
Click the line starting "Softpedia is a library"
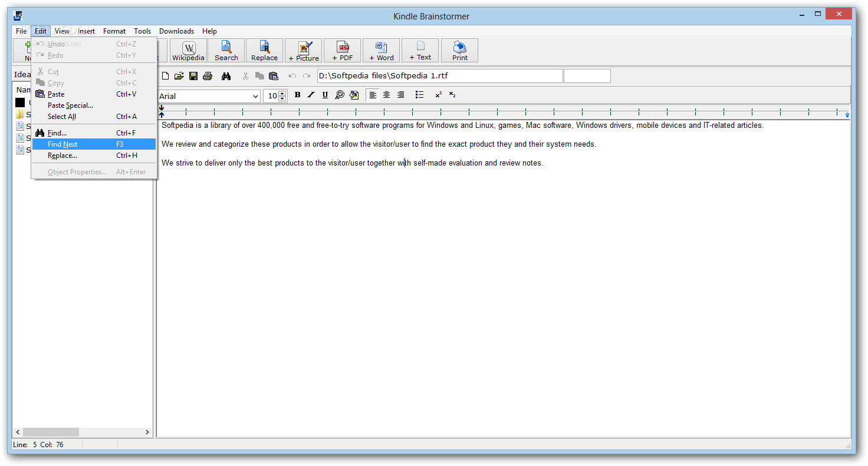tap(462, 125)
